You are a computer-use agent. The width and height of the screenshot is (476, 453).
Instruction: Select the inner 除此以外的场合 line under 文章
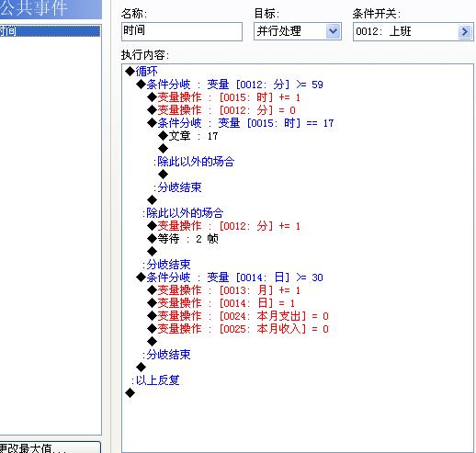[x=194, y=162]
